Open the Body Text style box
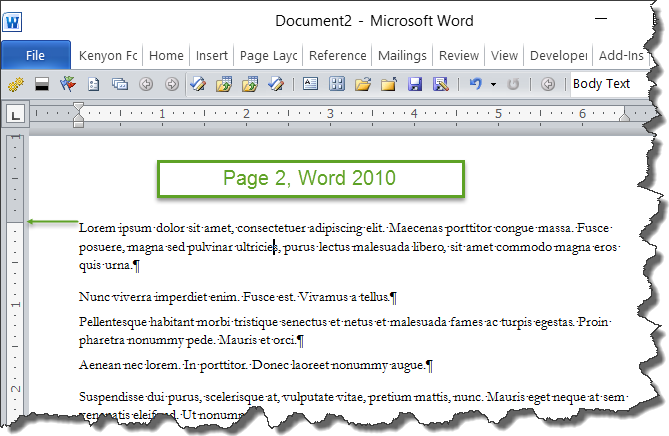Image resolution: width=669 pixels, height=436 pixels. point(610,84)
